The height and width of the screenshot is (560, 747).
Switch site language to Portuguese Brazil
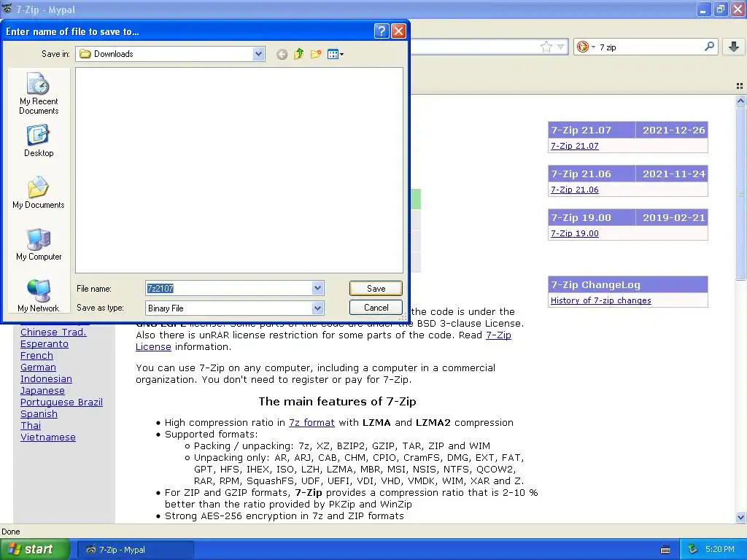(x=61, y=402)
